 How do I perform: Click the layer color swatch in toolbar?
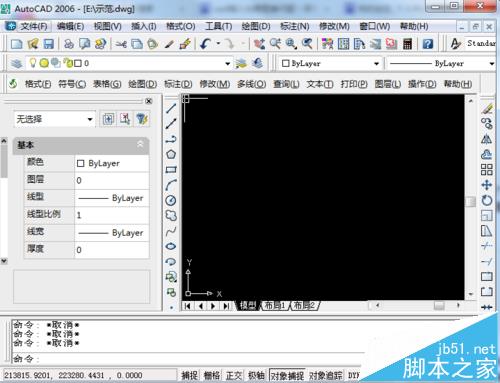click(78, 63)
